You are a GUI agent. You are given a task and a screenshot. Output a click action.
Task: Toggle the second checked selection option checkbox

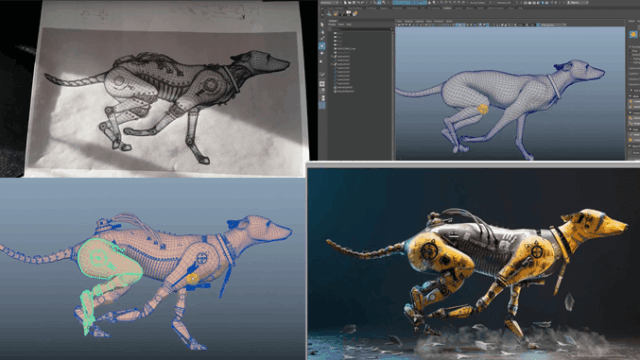[x=631, y=62]
